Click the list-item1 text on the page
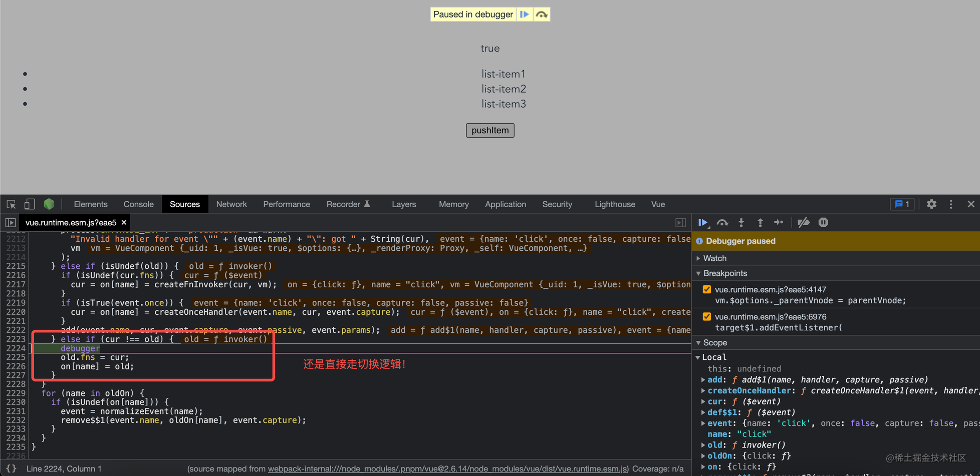 click(x=504, y=74)
